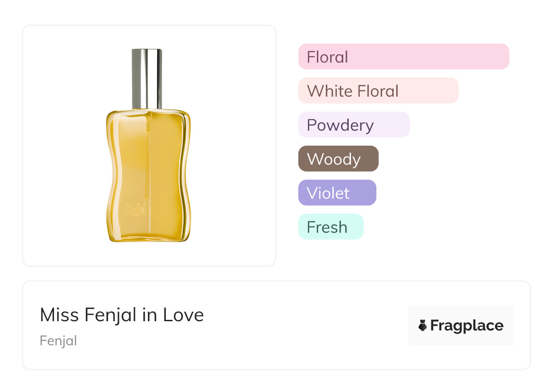Image resolution: width=553 pixels, height=392 pixels.
Task: Click the silver spray cap of the bottle
Action: click(147, 78)
